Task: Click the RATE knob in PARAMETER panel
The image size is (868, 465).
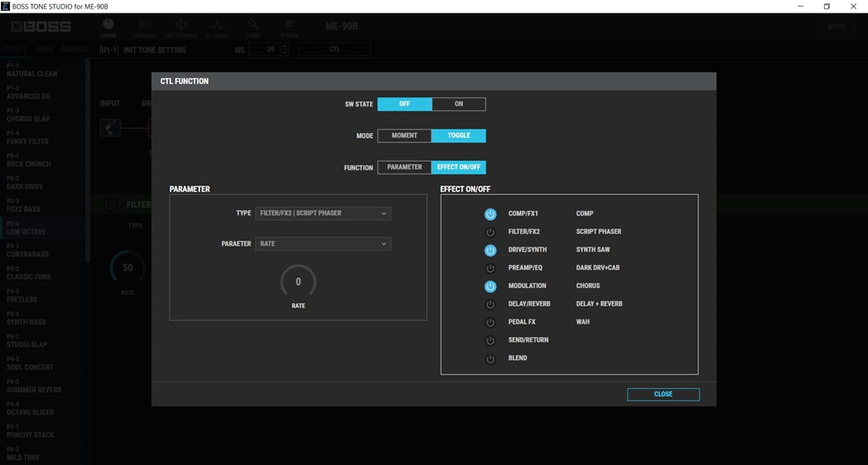Action: (298, 282)
